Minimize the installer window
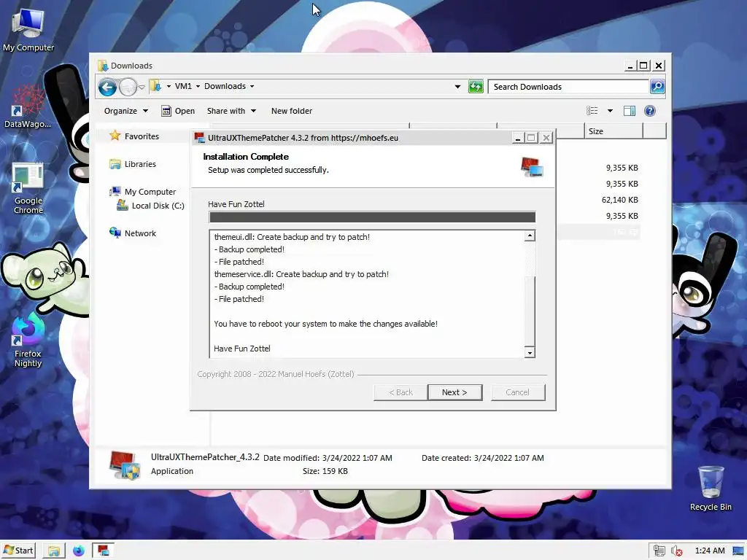Image resolution: width=747 pixels, height=560 pixels. tap(517, 138)
